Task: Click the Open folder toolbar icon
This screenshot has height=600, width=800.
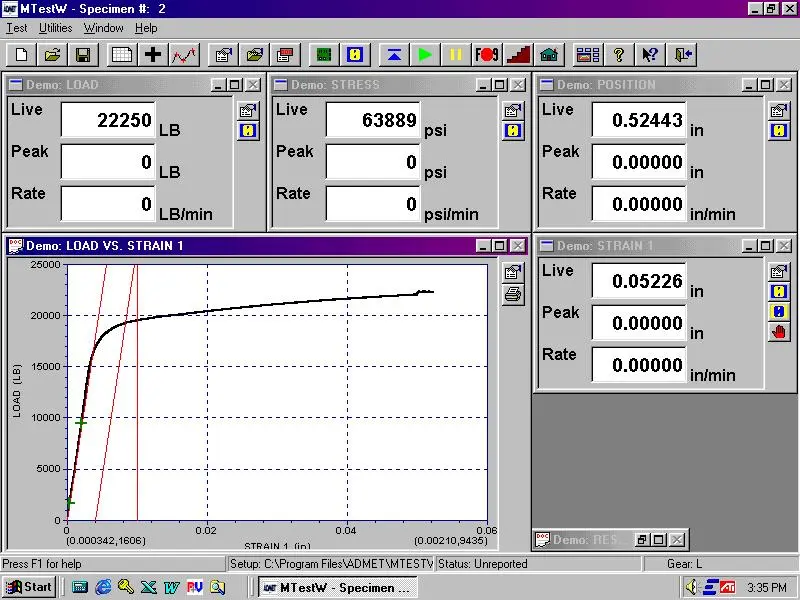Action: 52,54
